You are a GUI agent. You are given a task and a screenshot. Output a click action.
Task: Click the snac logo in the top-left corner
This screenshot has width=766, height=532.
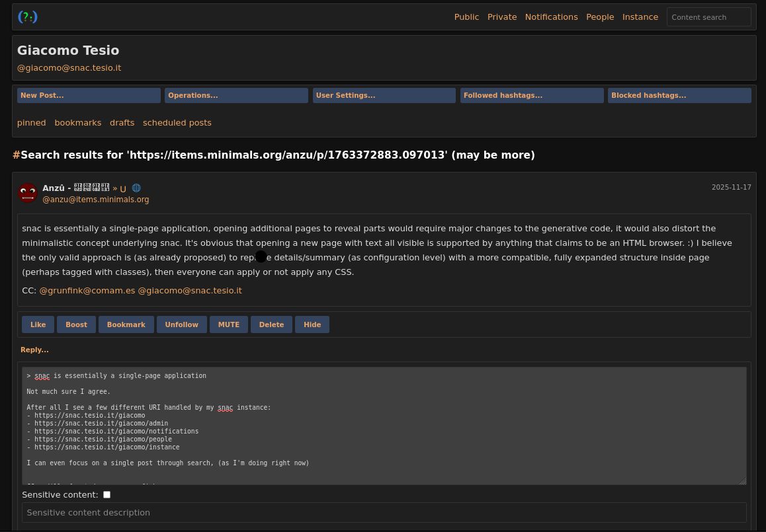click(27, 17)
